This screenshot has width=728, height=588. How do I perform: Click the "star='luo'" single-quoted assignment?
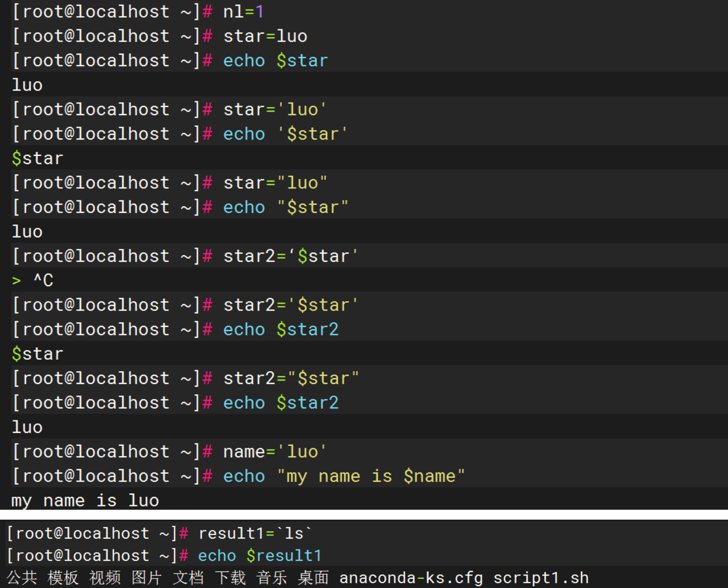coord(275,109)
